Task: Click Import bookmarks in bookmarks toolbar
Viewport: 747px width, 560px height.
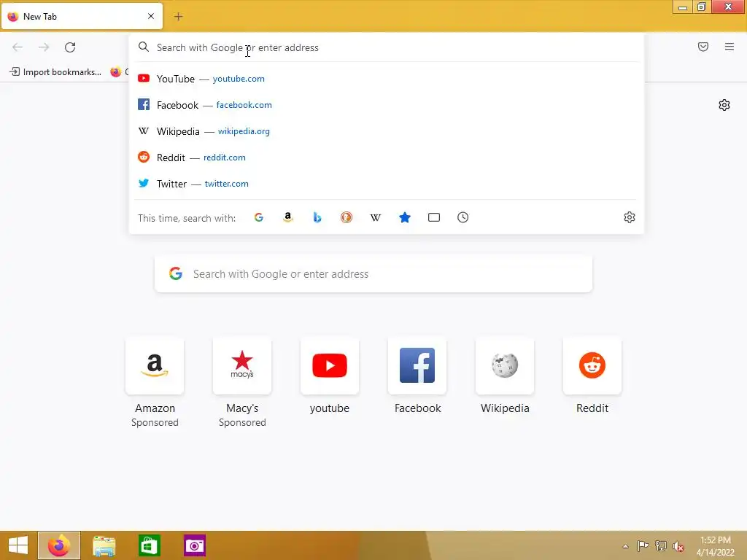Action: (55, 72)
